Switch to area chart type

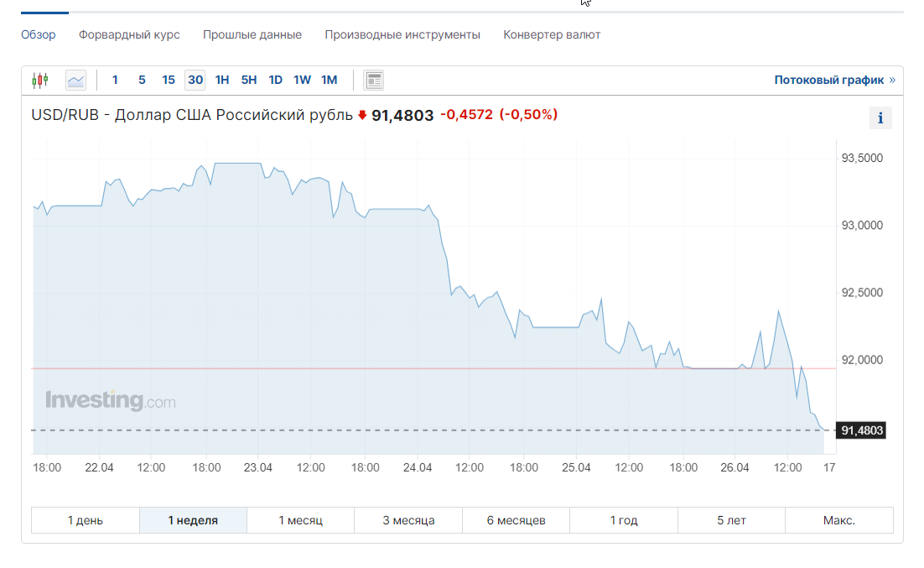pyautogui.click(x=76, y=81)
